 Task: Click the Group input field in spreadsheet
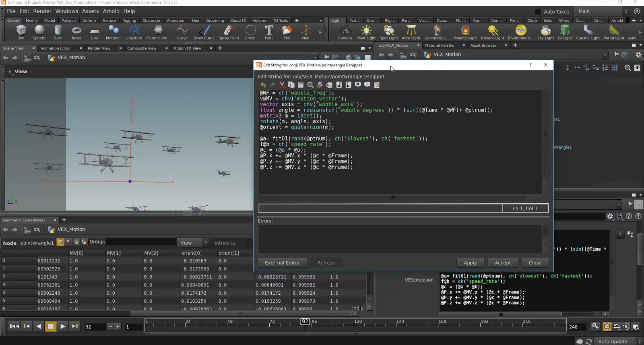141,242
